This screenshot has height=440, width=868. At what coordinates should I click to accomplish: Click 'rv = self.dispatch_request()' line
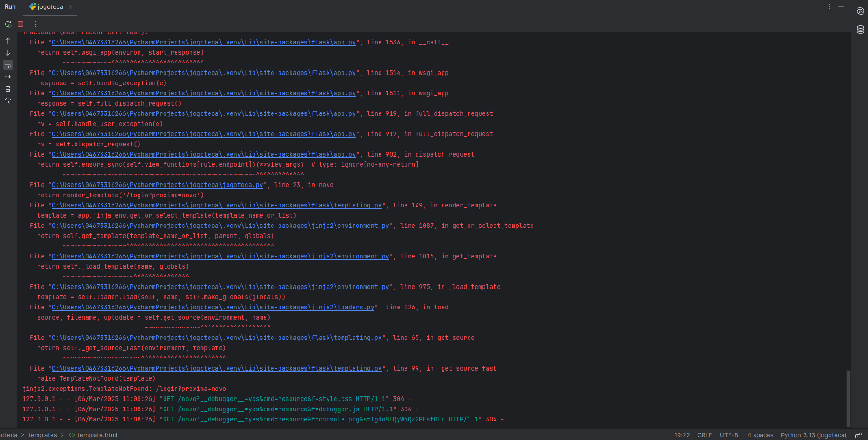(x=89, y=145)
